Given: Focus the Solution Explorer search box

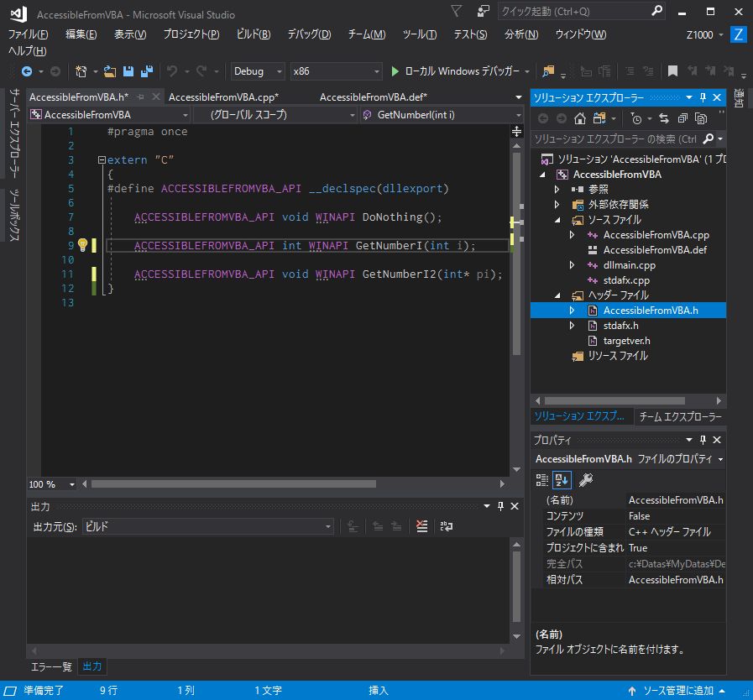Looking at the screenshot, I should [616, 138].
